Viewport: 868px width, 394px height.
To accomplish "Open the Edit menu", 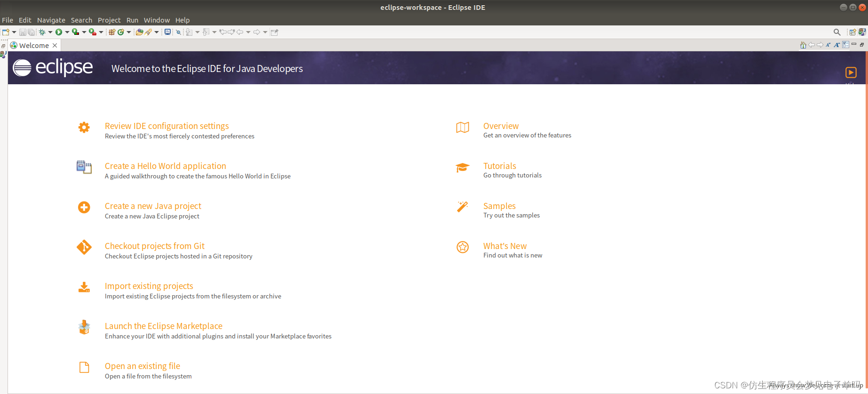I will pyautogui.click(x=25, y=20).
